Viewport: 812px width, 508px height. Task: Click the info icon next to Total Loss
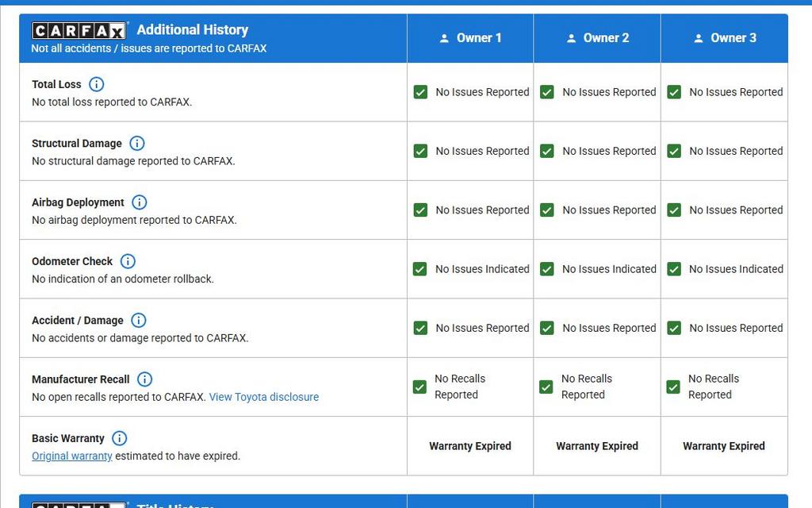(96, 84)
